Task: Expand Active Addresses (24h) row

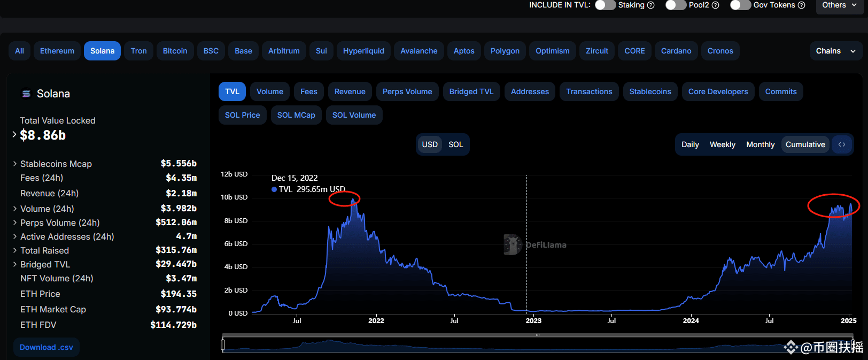Action: [15, 236]
